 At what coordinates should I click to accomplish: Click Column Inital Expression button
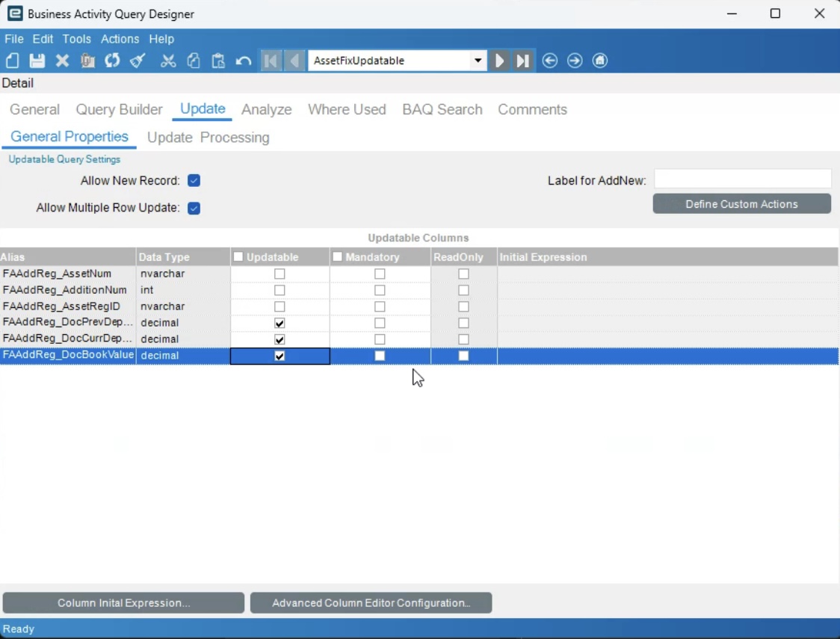[x=124, y=602]
